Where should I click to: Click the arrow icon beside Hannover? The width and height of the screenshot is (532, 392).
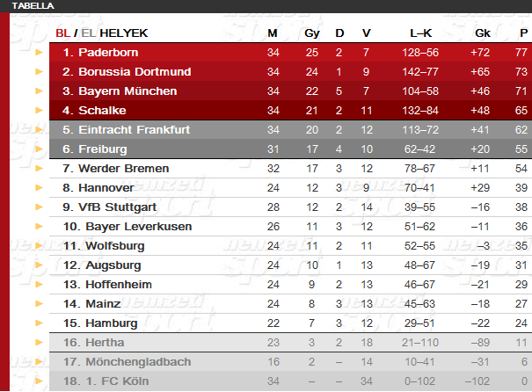tap(40, 187)
